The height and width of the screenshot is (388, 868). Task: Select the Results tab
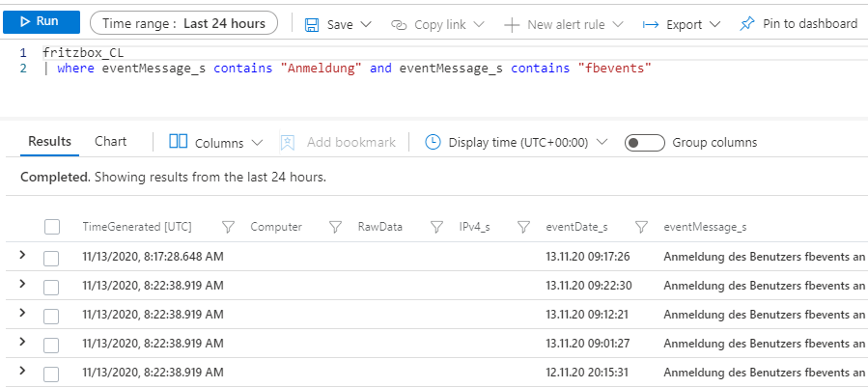coord(49,142)
